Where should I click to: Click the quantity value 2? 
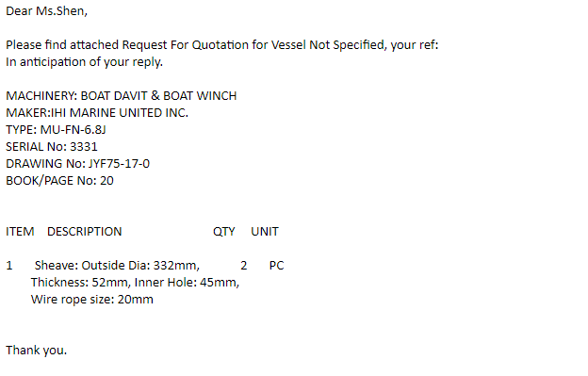(244, 266)
